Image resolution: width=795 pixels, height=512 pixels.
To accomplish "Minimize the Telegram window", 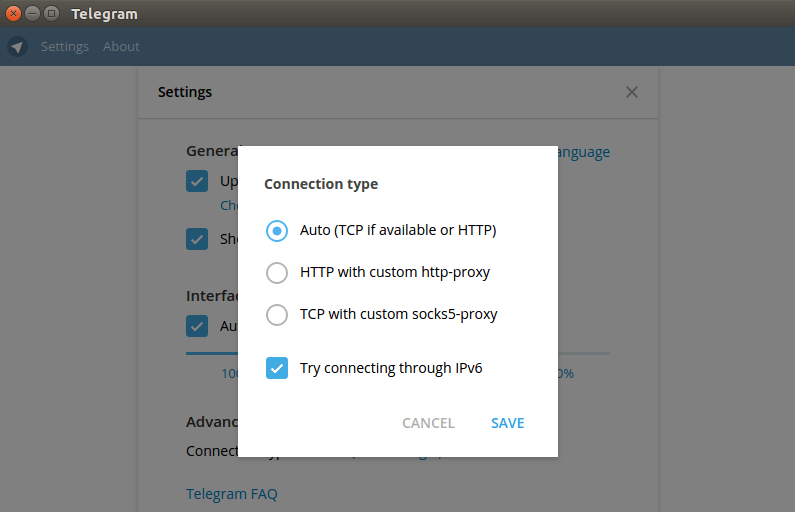I will [33, 14].
